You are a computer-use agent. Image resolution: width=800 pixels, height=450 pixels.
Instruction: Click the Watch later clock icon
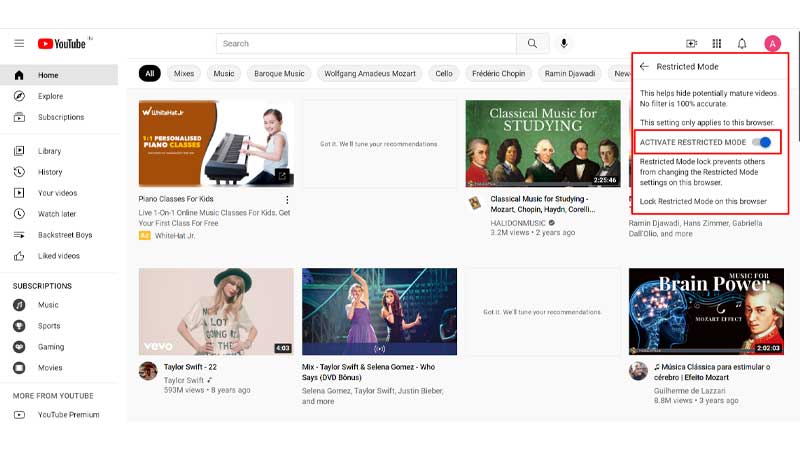pos(19,214)
